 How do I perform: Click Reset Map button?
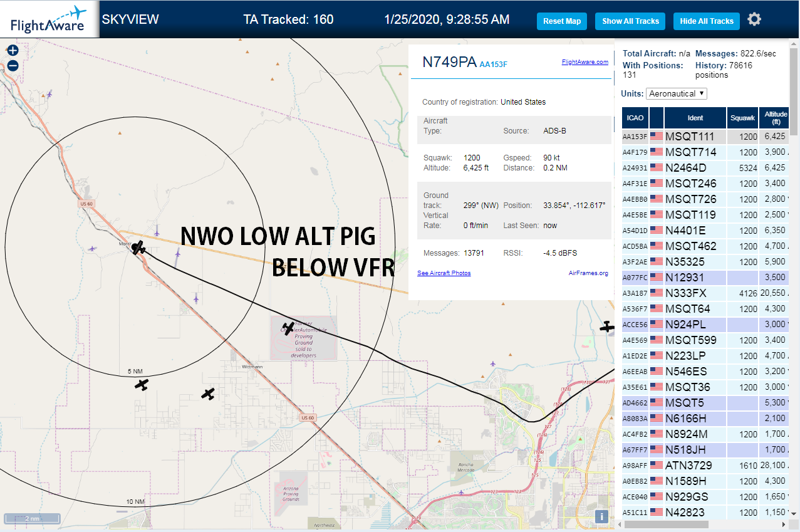pos(562,21)
